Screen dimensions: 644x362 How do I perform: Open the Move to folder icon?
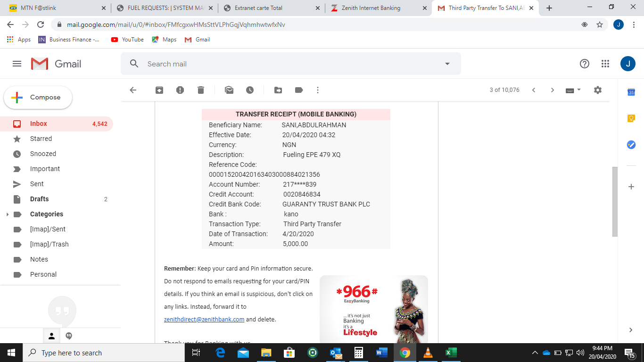pos(278,90)
